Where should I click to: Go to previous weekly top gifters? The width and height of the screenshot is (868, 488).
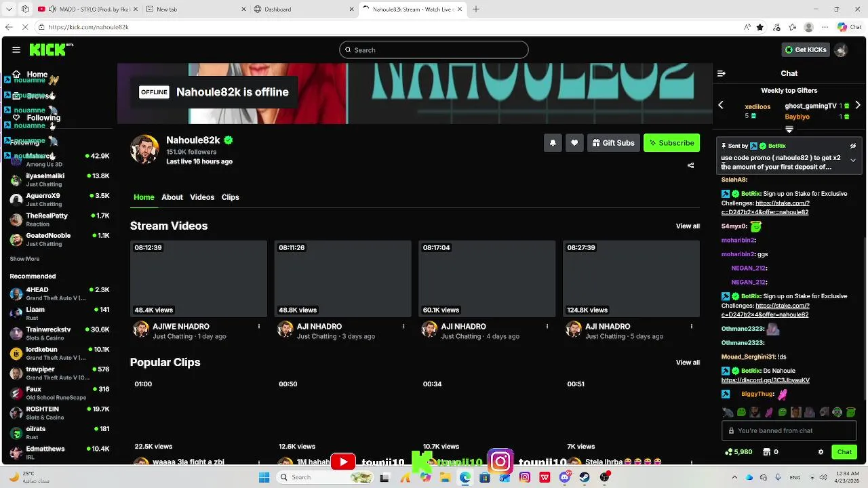pyautogui.click(x=721, y=105)
